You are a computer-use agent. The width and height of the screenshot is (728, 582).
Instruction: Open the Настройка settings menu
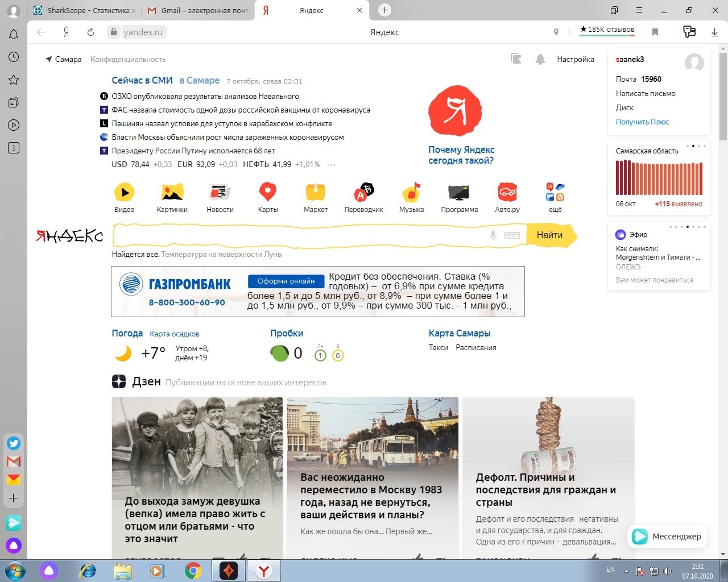point(576,59)
